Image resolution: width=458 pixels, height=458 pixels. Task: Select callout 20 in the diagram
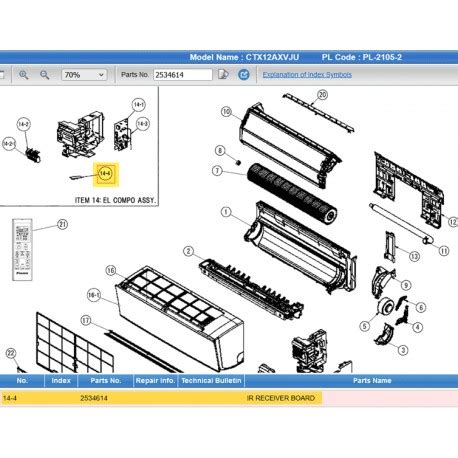coord(322,95)
